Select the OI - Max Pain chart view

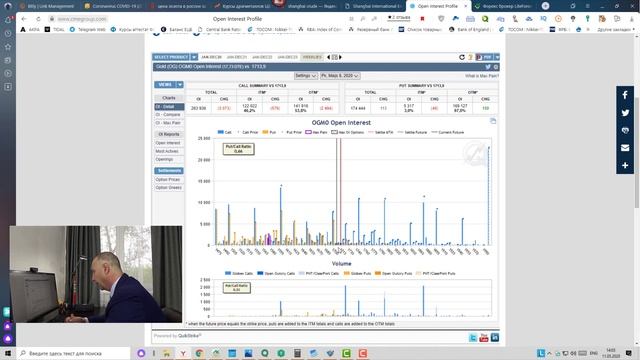click(169, 123)
